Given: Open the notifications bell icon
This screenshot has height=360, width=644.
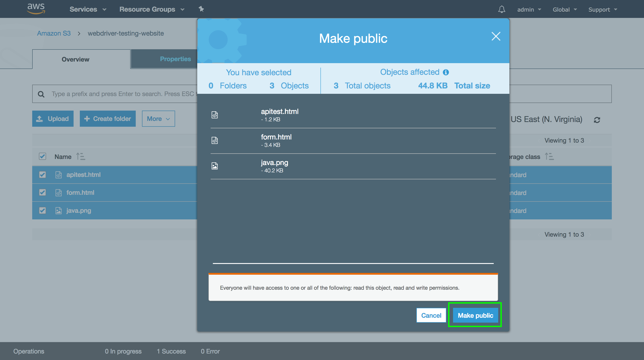Looking at the screenshot, I should [x=502, y=9].
